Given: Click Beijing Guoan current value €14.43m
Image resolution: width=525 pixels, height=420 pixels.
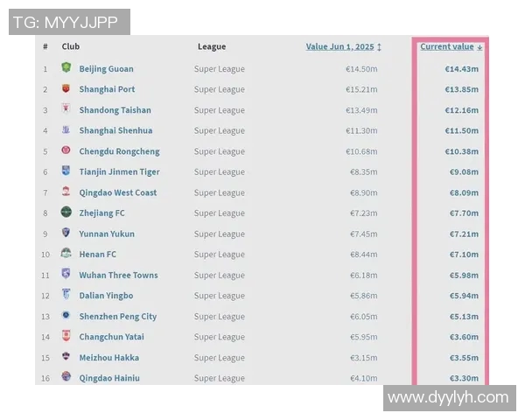Looking at the screenshot, I should 461,68.
